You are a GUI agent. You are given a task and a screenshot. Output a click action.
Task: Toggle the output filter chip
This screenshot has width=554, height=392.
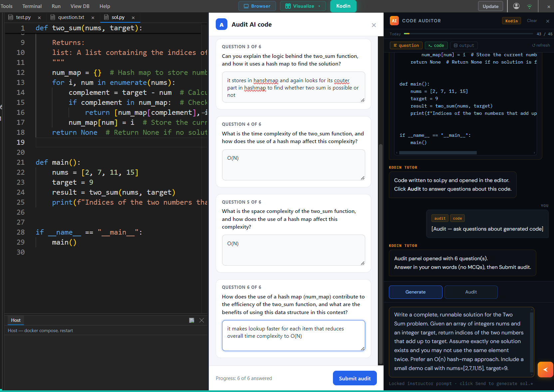pos(464,46)
